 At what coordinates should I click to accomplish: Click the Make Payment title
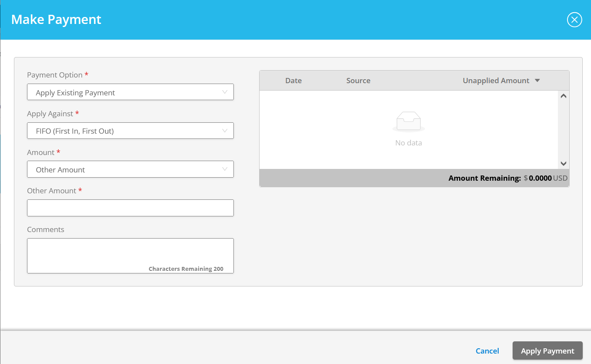click(56, 20)
